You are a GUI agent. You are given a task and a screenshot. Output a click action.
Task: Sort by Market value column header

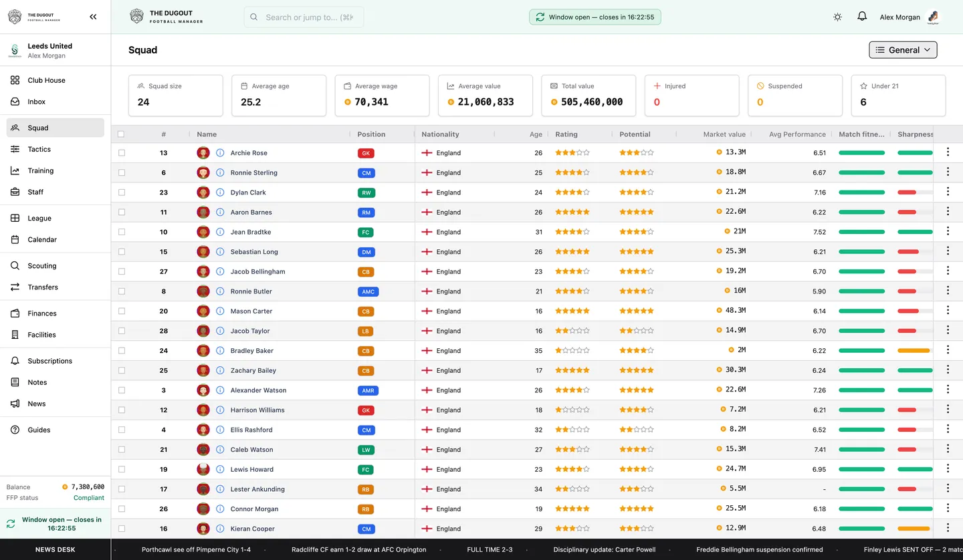(x=724, y=134)
